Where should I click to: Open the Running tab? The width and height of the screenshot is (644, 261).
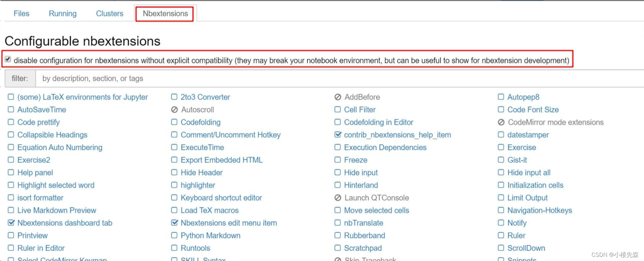pos(63,13)
